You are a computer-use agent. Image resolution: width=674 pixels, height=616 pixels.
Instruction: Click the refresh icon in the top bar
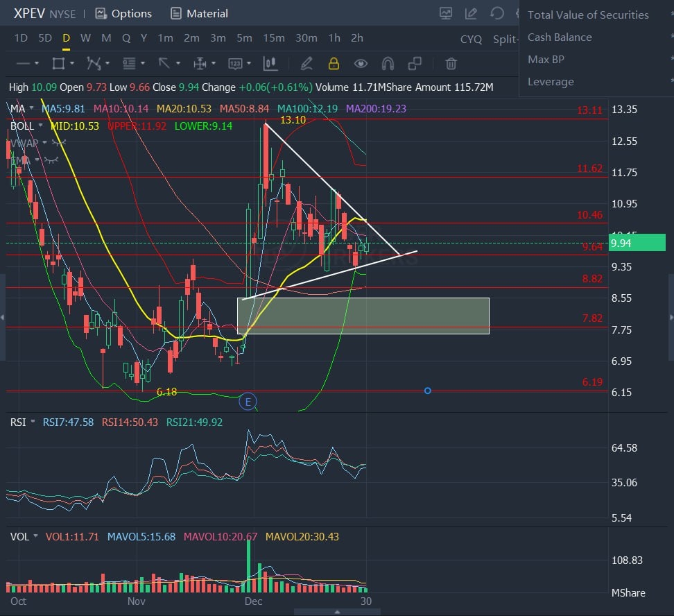(x=496, y=13)
